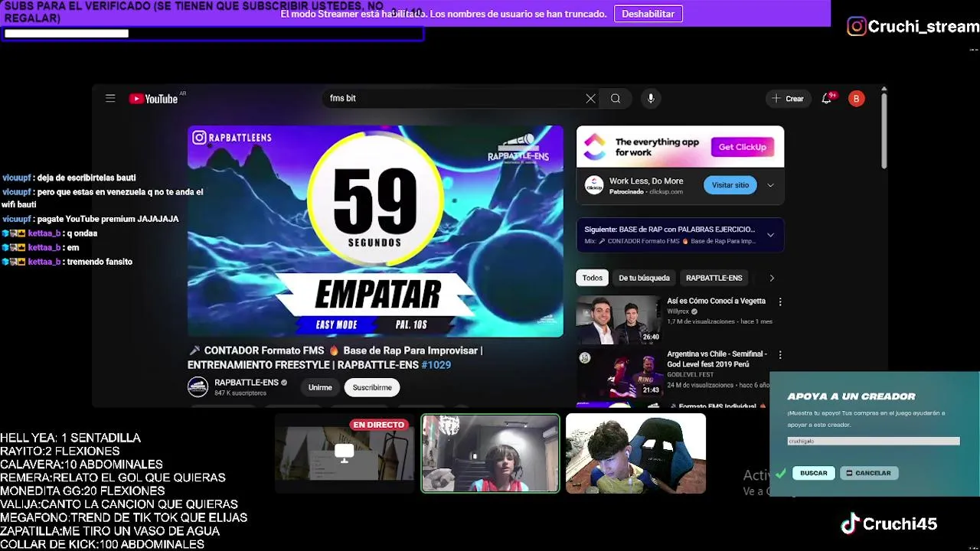Select the RAPBATTLE-ENS filter chip

pyautogui.click(x=714, y=278)
